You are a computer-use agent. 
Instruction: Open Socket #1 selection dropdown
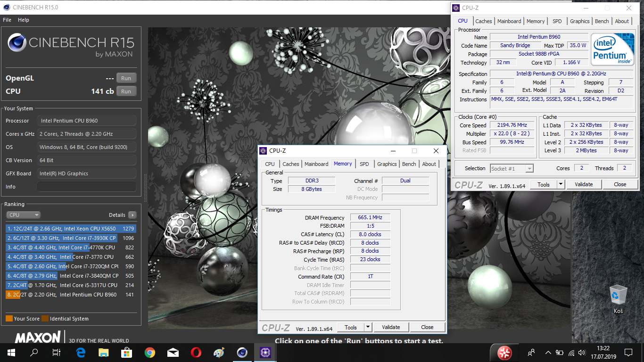tap(512, 168)
